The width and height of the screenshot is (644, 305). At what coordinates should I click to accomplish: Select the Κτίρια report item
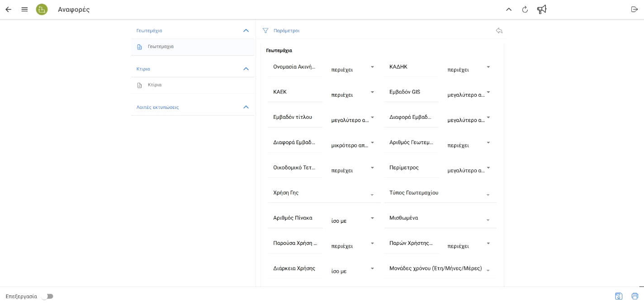pos(155,85)
